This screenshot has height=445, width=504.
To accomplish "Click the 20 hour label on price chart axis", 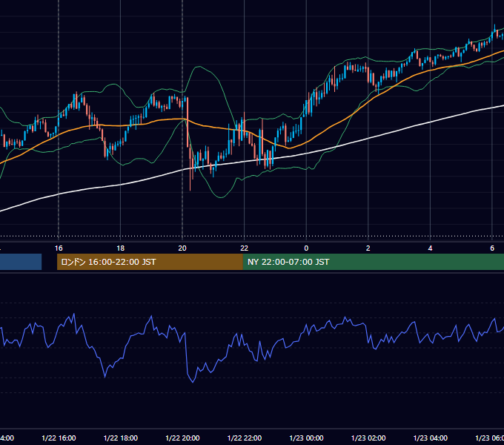I will 182,248.
